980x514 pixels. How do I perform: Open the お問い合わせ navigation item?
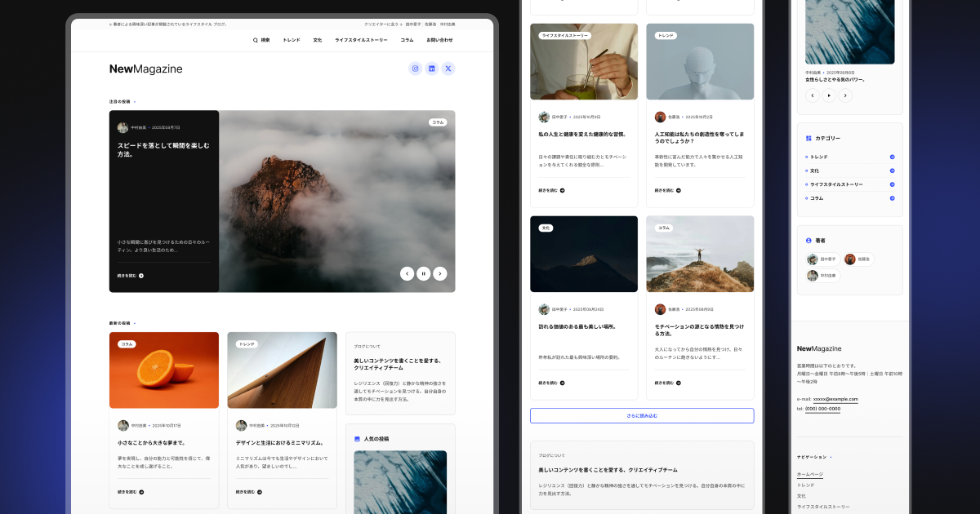coord(441,39)
